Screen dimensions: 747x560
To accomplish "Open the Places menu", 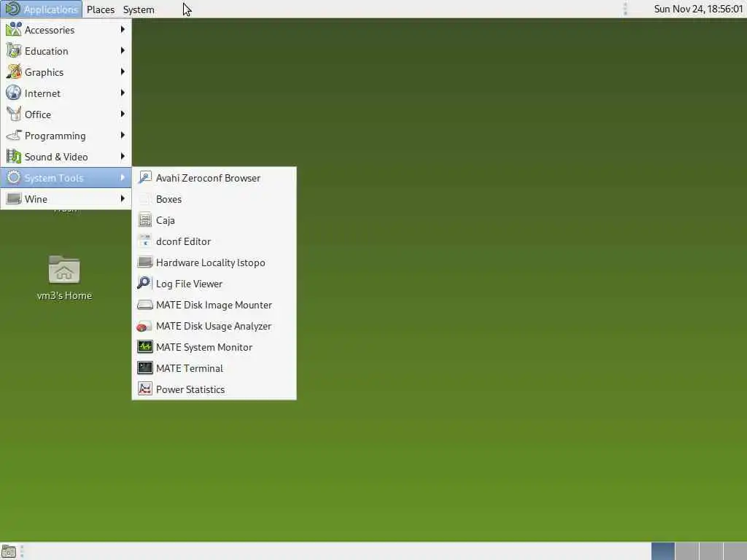I will 101,9.
